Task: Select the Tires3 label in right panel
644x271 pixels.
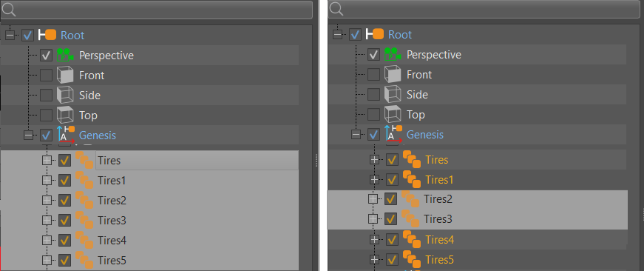Action: coord(438,219)
